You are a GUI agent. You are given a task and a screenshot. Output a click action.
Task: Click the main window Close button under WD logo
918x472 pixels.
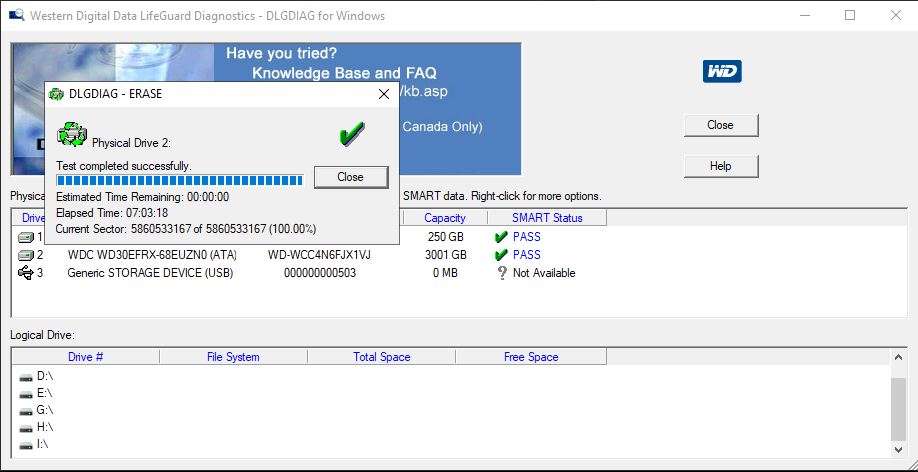(x=720, y=125)
